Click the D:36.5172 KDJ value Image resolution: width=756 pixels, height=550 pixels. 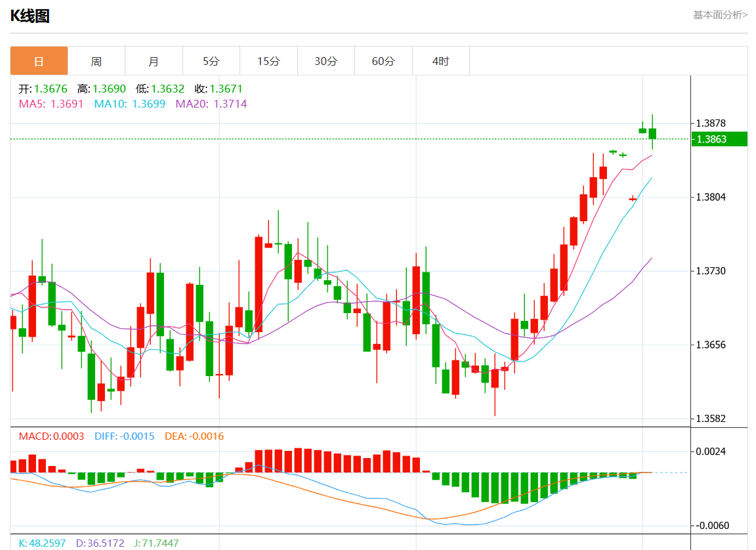[x=100, y=543]
